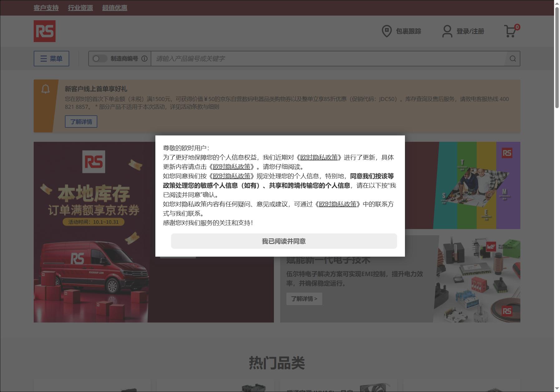Open 超值优惠 in top bar
Viewport: 560px width, 392px height.
[x=115, y=8]
